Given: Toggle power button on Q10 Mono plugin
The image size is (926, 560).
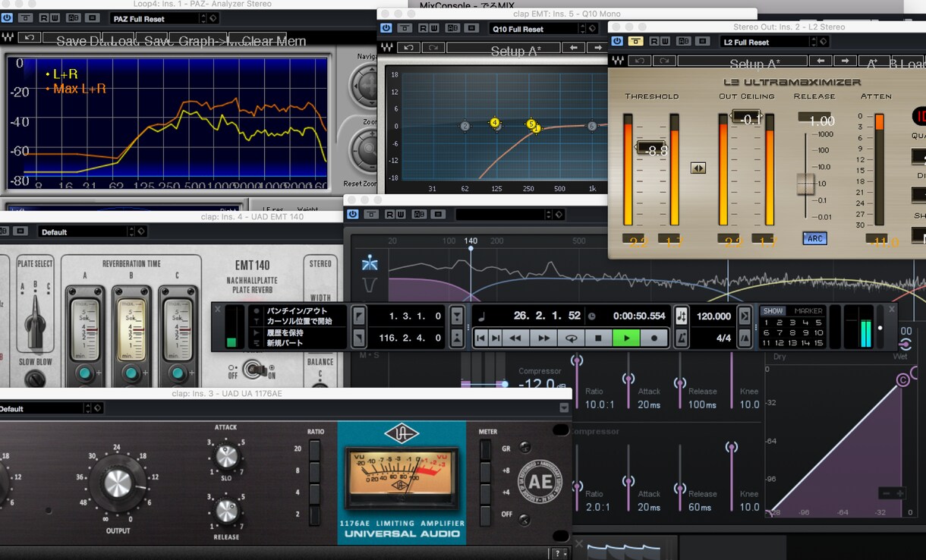Looking at the screenshot, I should click(386, 28).
